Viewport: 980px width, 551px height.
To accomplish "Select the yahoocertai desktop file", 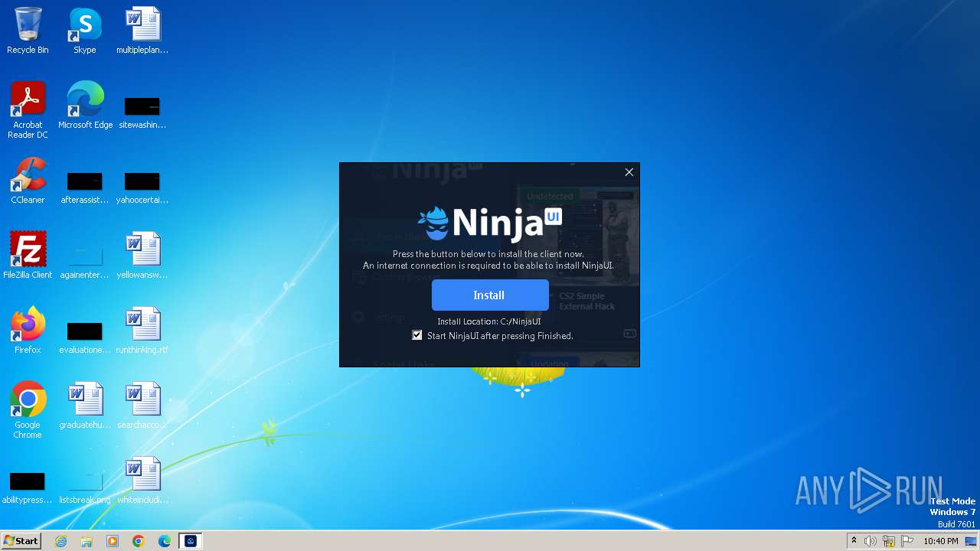I will tap(142, 187).
